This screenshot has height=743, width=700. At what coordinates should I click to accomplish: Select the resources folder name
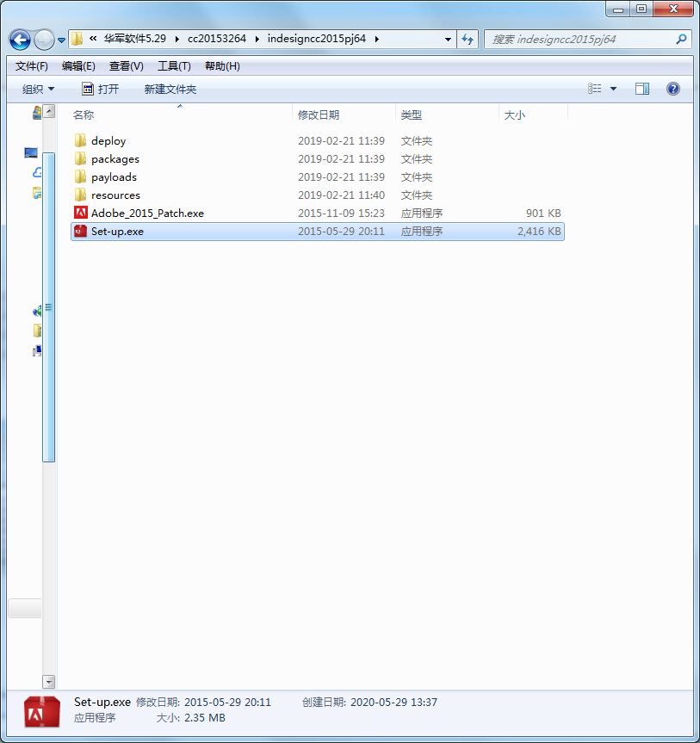coord(115,195)
